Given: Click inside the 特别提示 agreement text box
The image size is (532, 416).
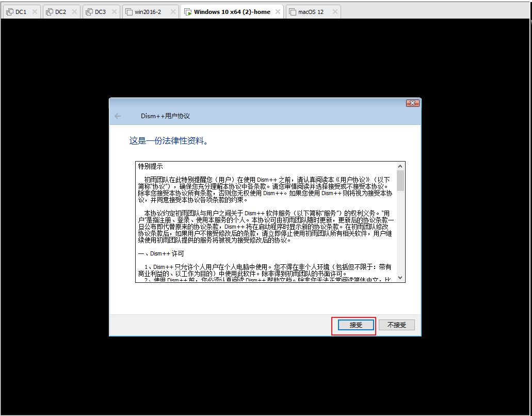Looking at the screenshot, I should pyautogui.click(x=266, y=222).
